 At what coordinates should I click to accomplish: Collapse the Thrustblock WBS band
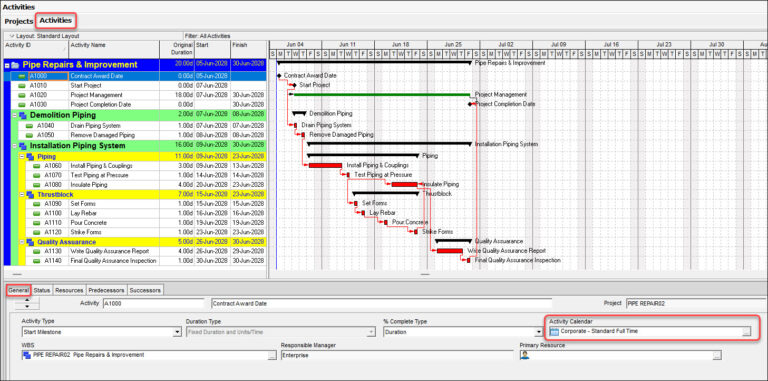click(22, 194)
